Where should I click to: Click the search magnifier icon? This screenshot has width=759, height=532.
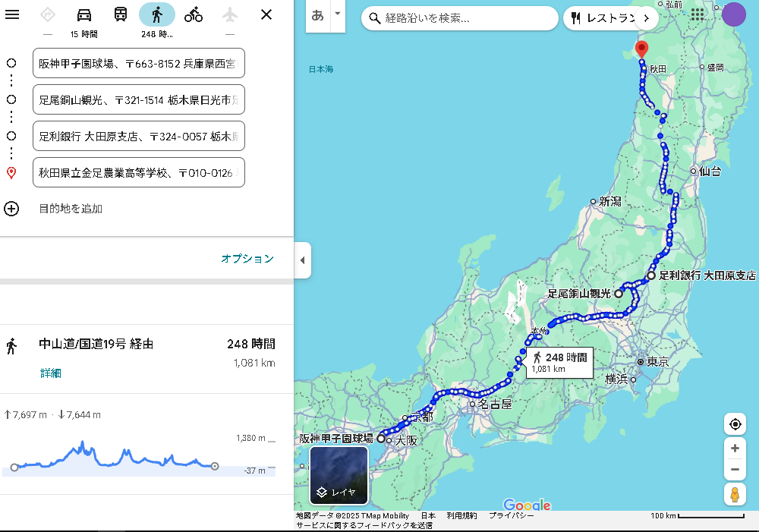374,18
